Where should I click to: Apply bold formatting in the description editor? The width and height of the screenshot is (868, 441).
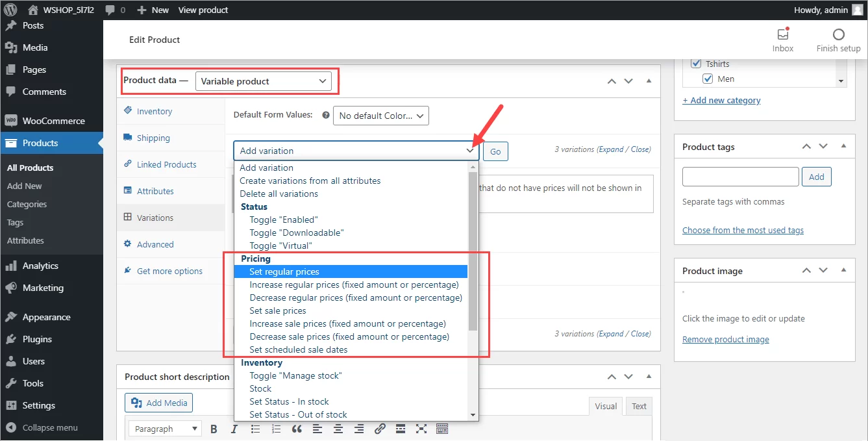point(214,429)
